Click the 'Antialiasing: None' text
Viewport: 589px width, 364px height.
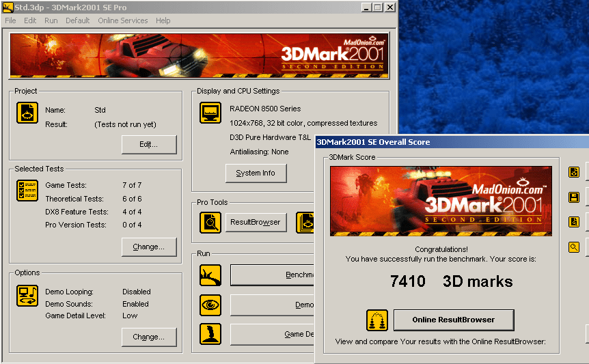259,152
